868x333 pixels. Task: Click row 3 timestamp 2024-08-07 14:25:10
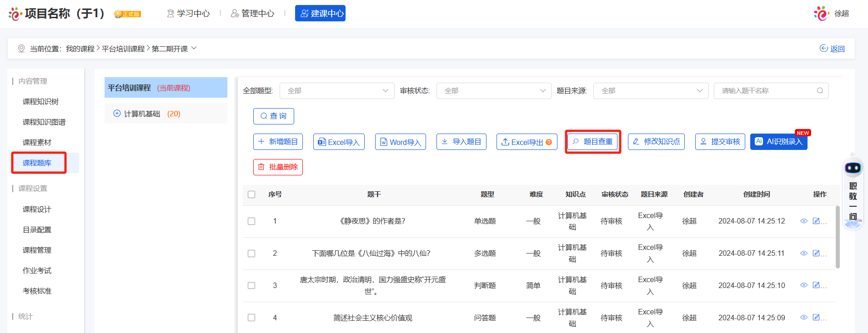tap(752, 285)
